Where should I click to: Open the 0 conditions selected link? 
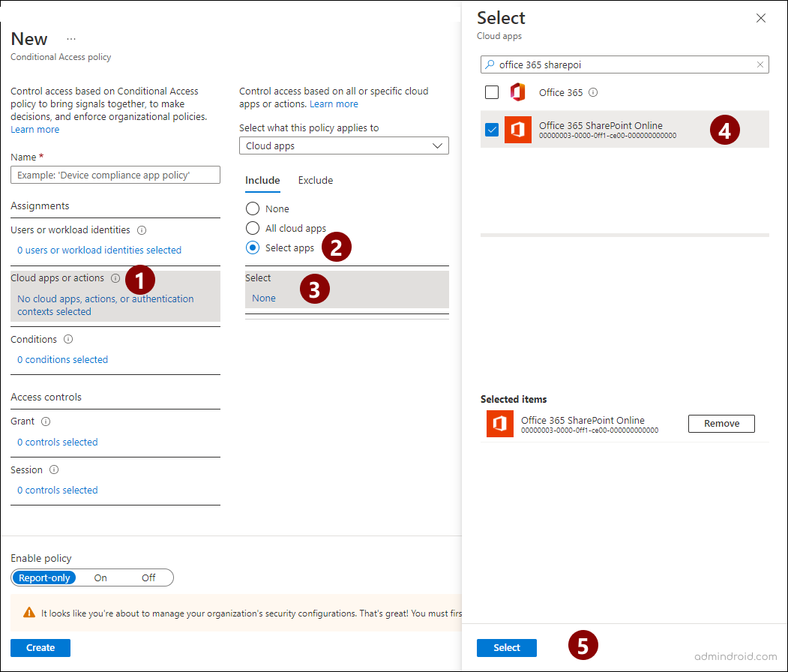62,359
